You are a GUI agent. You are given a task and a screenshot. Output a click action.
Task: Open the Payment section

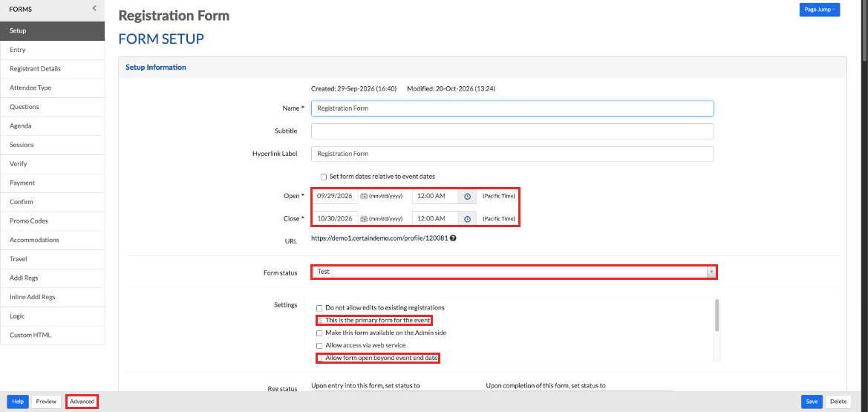point(52,183)
